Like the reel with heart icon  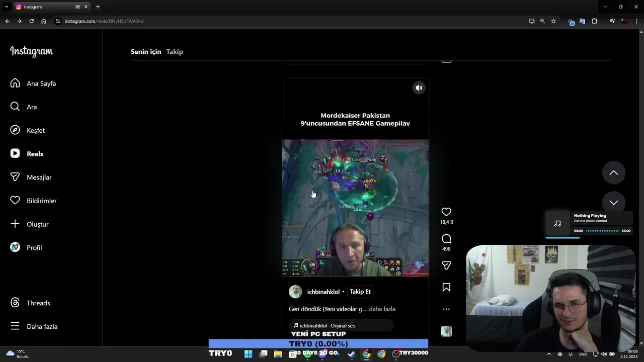[446, 212]
